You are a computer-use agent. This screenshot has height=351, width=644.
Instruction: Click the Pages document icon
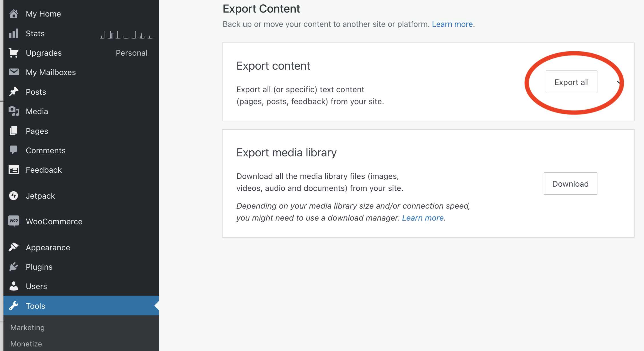[14, 131]
